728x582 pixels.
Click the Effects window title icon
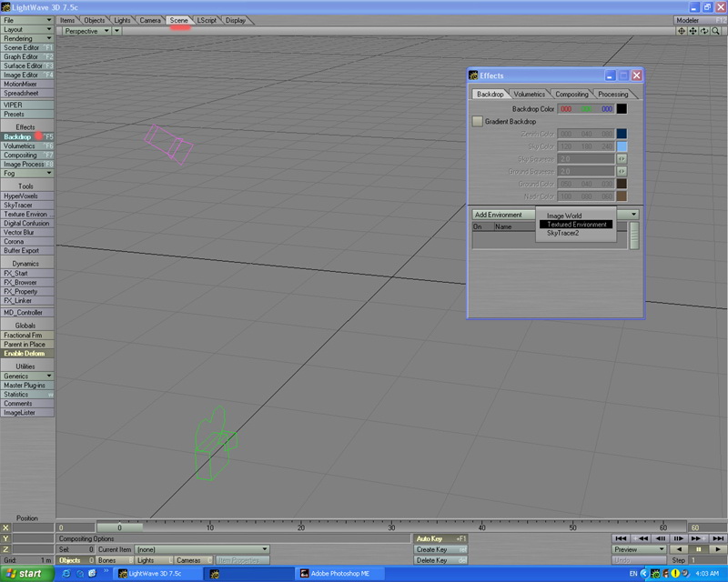click(473, 75)
